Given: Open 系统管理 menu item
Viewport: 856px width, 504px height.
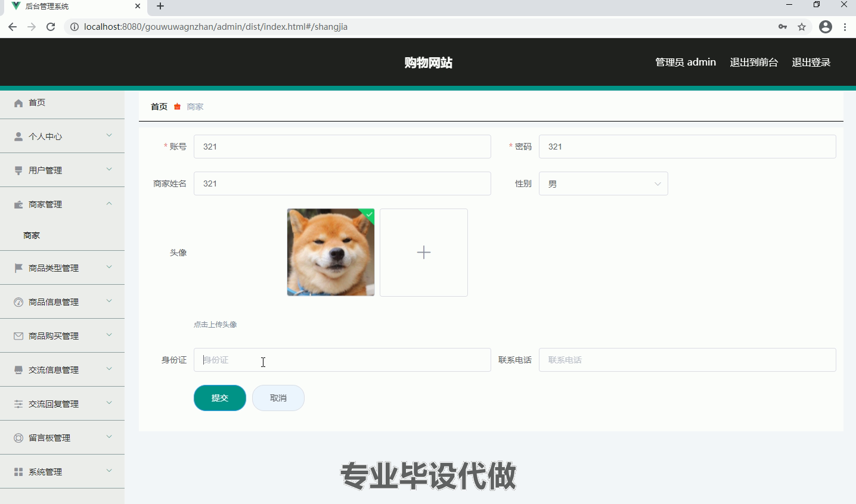Looking at the screenshot, I should (x=62, y=472).
